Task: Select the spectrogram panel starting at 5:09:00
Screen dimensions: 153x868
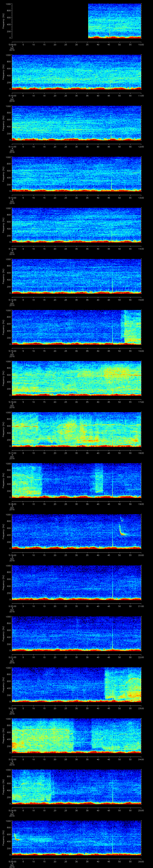Action: tap(76, 21)
